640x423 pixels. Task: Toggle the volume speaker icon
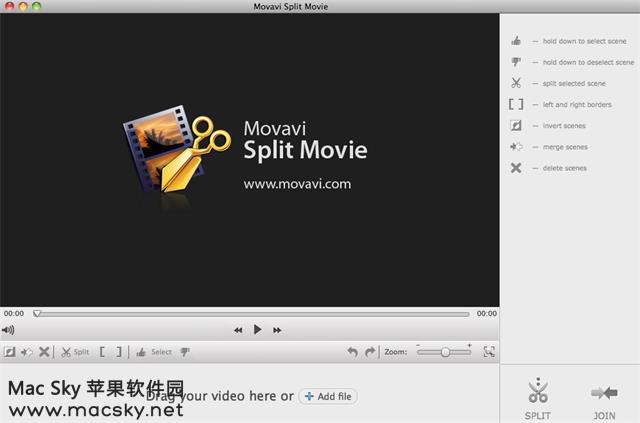point(8,329)
